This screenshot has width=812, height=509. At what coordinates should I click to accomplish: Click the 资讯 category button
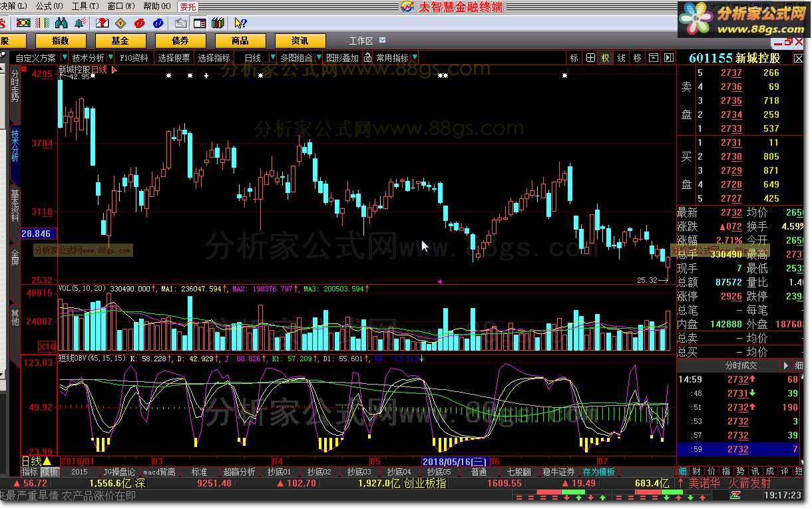(300, 41)
